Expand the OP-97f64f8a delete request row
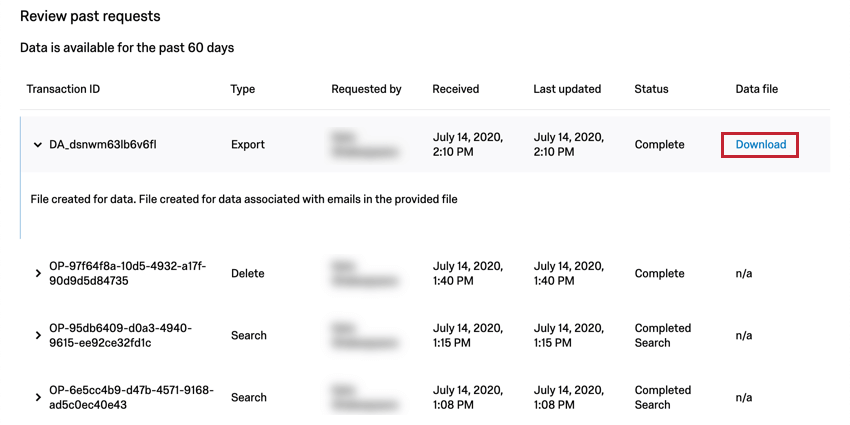This screenshot has width=850, height=425. 38,274
